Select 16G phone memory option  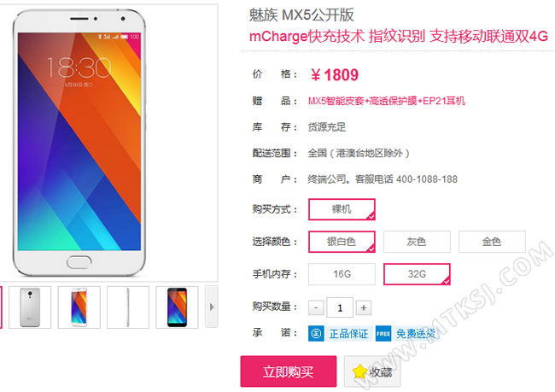342,274
